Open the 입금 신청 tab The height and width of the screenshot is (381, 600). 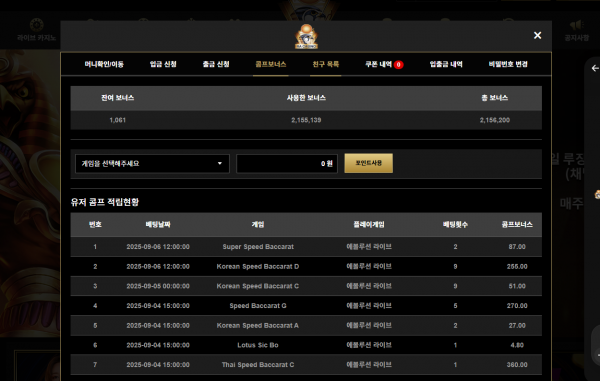(163, 64)
